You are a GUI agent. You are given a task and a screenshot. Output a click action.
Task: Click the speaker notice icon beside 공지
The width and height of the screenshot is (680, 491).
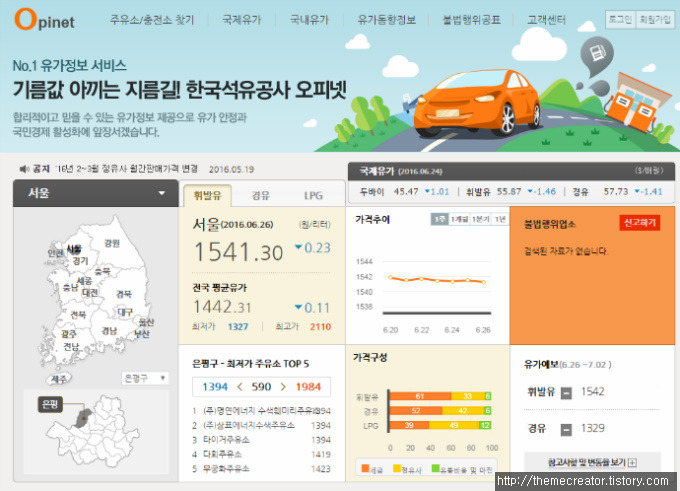pyautogui.click(x=24, y=169)
